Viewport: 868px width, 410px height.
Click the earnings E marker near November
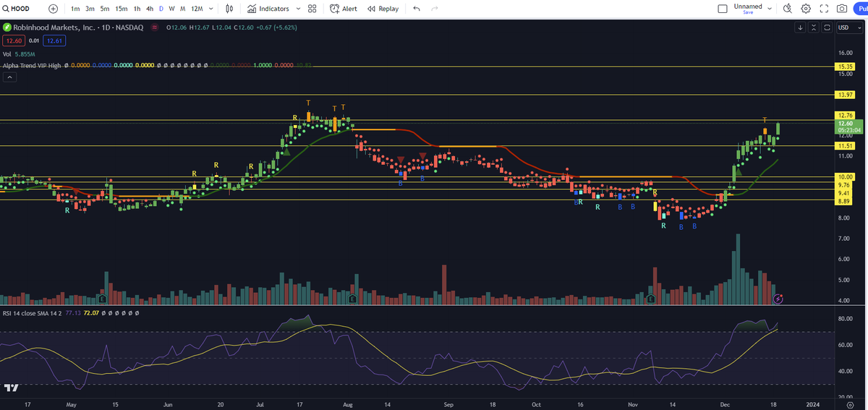point(651,298)
